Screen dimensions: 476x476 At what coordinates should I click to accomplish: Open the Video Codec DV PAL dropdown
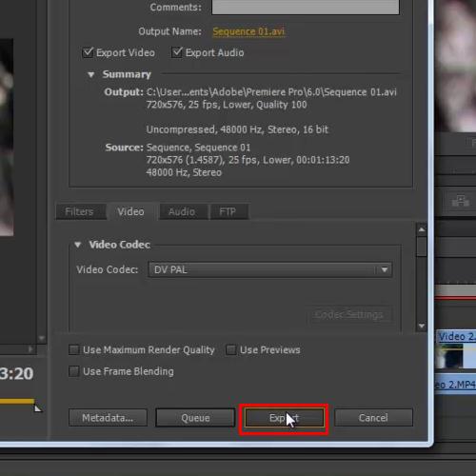point(270,269)
